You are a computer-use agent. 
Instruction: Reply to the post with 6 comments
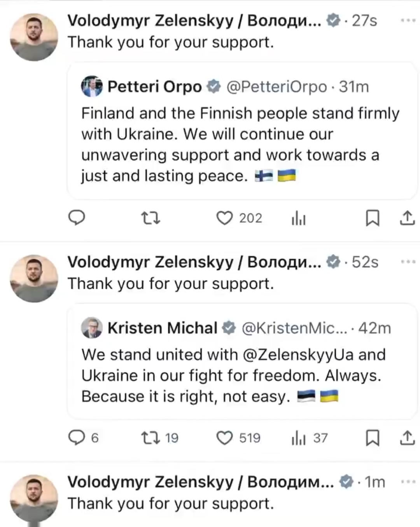(x=84, y=438)
